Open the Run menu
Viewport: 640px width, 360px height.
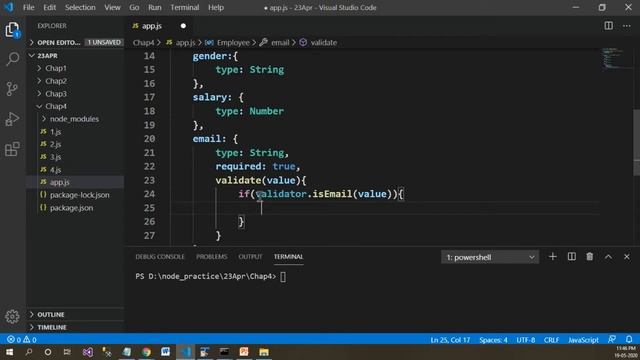coord(155,7)
